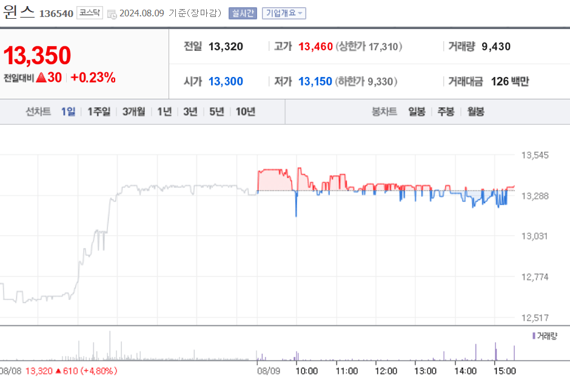The image size is (570, 392).
Task: Click the purple 거래량 legend marker
Action: (x=534, y=336)
